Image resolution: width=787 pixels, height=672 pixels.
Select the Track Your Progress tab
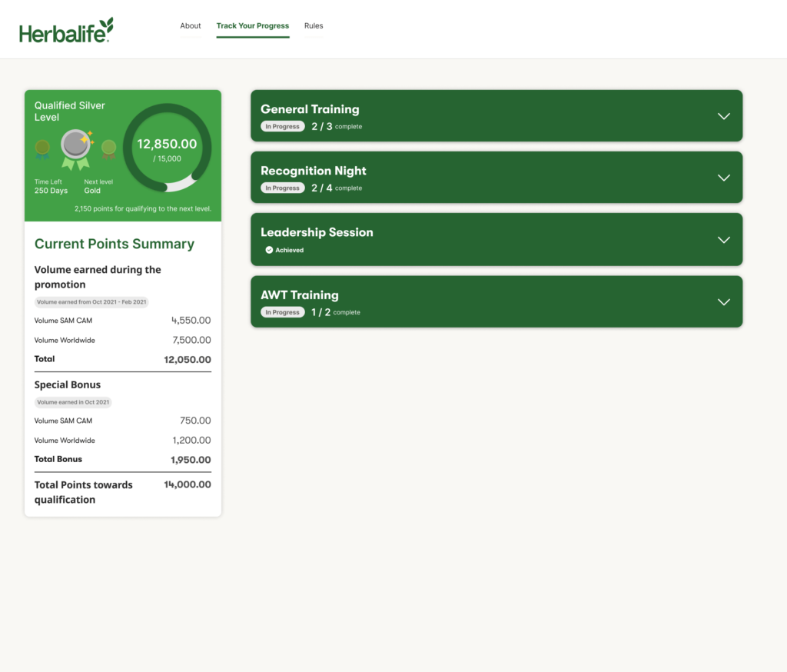252,25
